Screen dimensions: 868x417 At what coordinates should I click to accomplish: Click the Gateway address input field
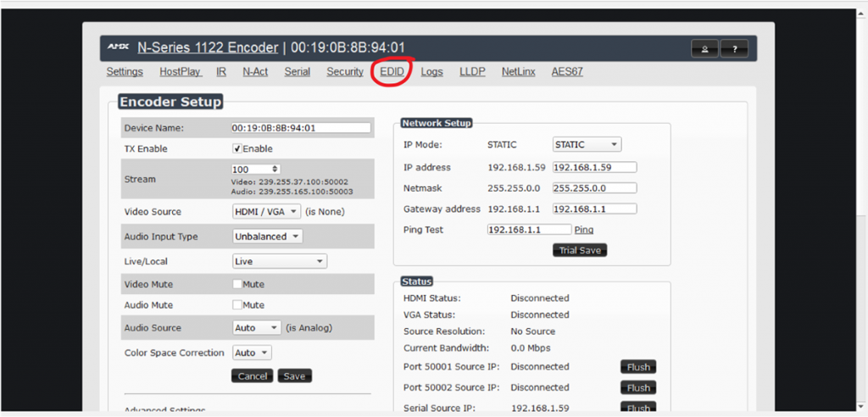click(594, 208)
